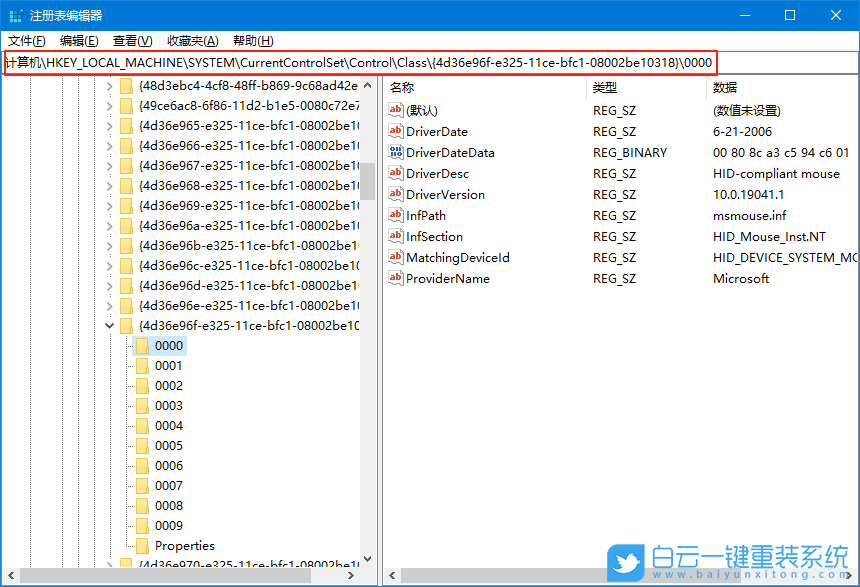Click the ab icon beside MatchingDeviceId
860x587 pixels.
click(x=398, y=257)
